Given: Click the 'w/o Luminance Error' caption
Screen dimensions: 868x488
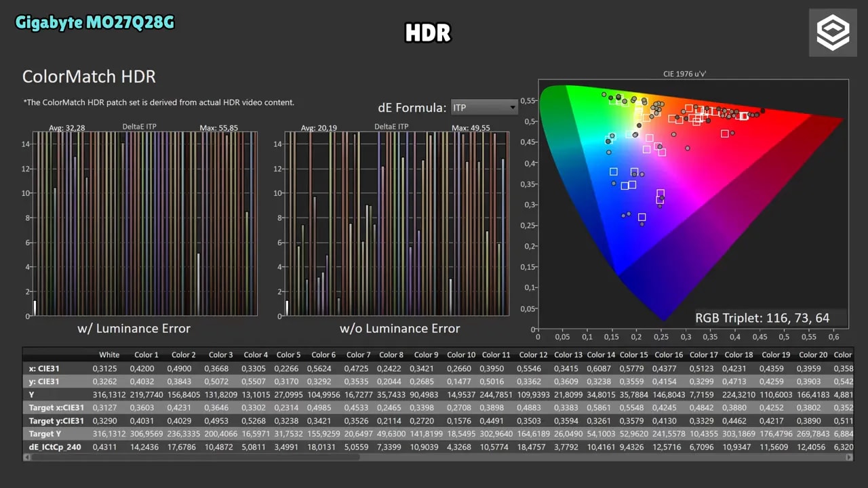Looking at the screenshot, I should 399,329.
